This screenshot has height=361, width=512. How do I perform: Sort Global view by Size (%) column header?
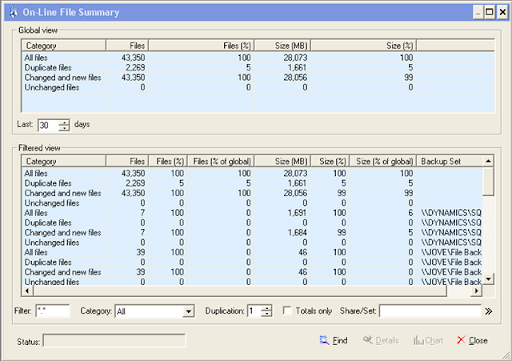click(x=364, y=46)
